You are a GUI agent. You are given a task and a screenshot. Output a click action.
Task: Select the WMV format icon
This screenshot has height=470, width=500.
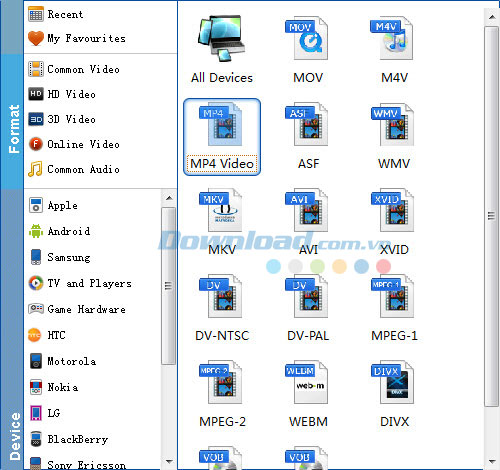[392, 124]
